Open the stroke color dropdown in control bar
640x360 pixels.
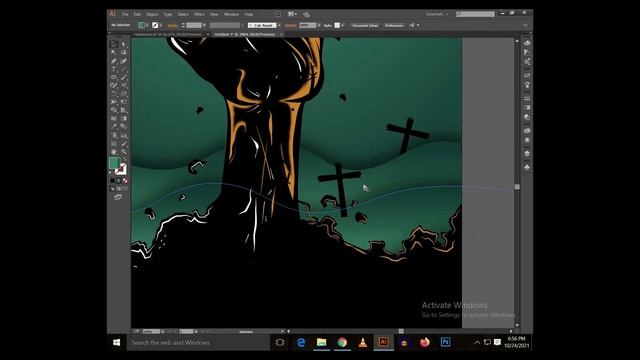click(161, 25)
